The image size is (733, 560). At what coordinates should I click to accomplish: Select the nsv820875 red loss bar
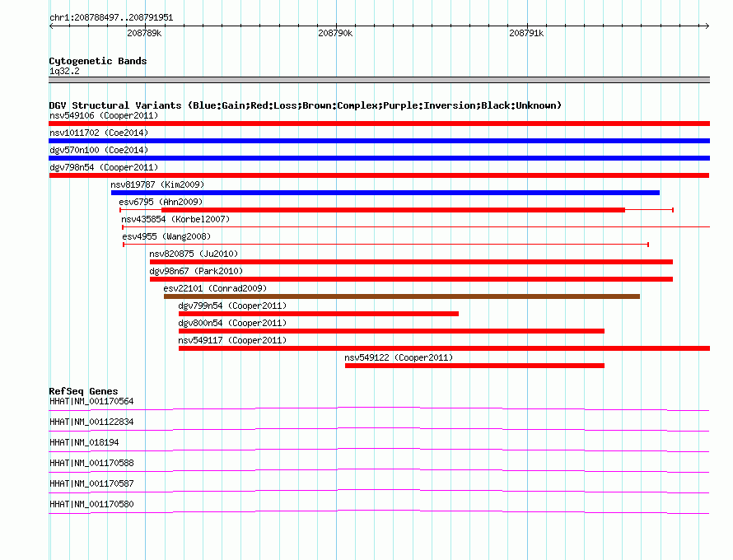click(x=411, y=262)
